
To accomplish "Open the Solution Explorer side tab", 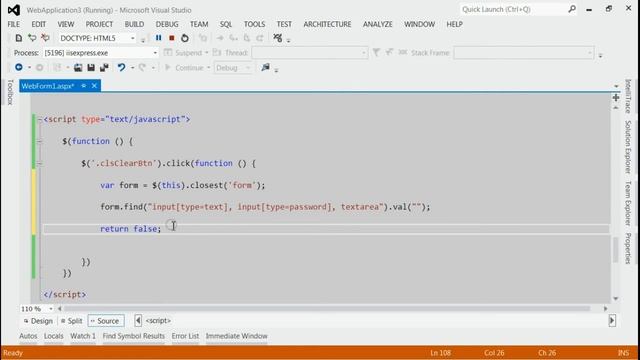I will point(628,147).
